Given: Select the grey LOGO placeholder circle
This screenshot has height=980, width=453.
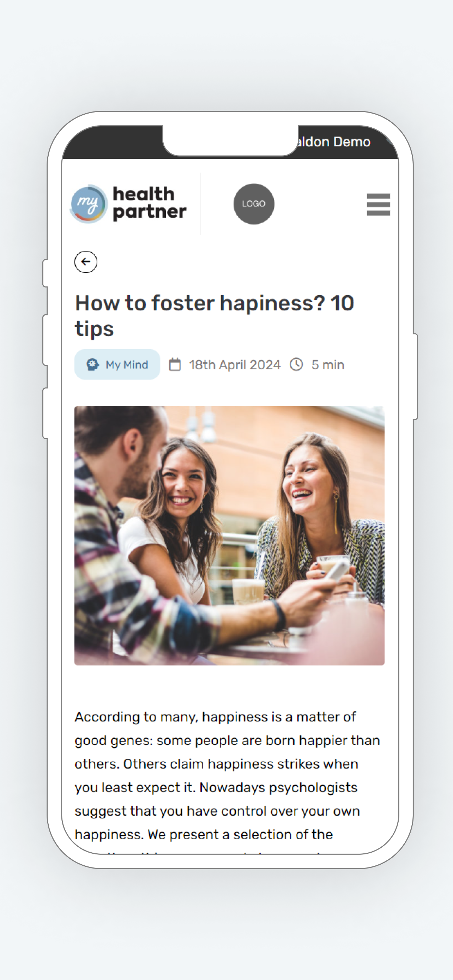Looking at the screenshot, I should 254,204.
